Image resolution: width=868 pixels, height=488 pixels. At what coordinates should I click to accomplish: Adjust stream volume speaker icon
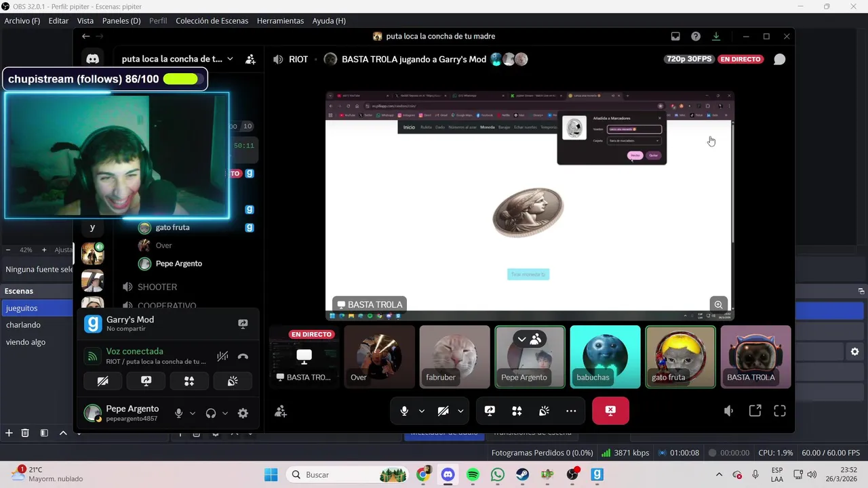[x=729, y=411]
